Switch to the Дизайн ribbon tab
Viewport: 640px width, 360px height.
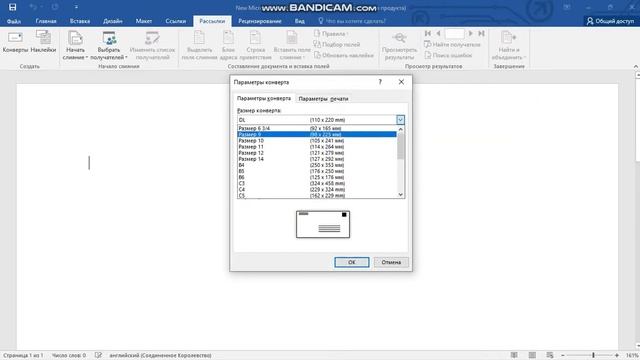(112, 21)
